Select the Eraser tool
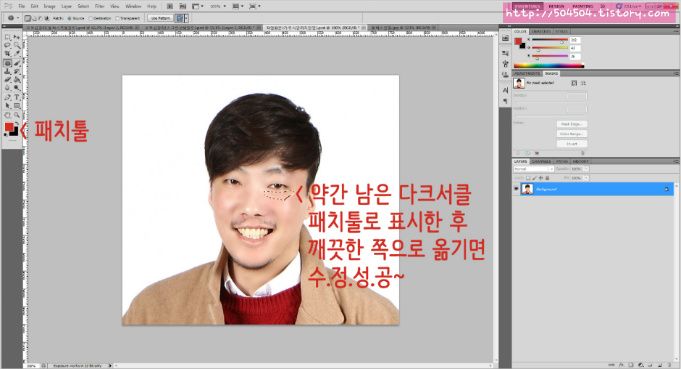The width and height of the screenshot is (681, 369). pyautogui.click(x=8, y=79)
